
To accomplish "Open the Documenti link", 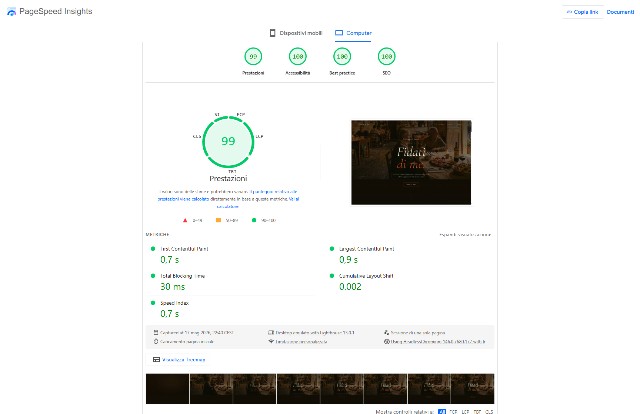I will coord(620,12).
